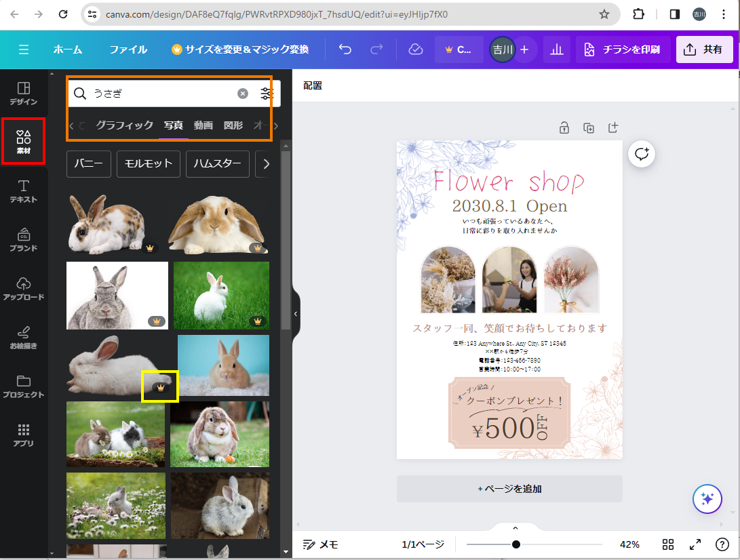This screenshot has height=560, width=740.
Task: Click the ページを追加 button
Action: tap(509, 489)
